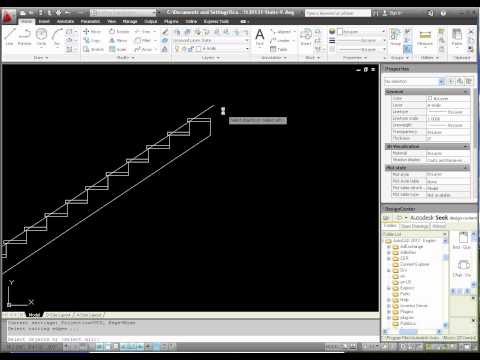Image resolution: width=480 pixels, height=360 pixels.
Task: Click the Measure utility icon
Action: 425,37
